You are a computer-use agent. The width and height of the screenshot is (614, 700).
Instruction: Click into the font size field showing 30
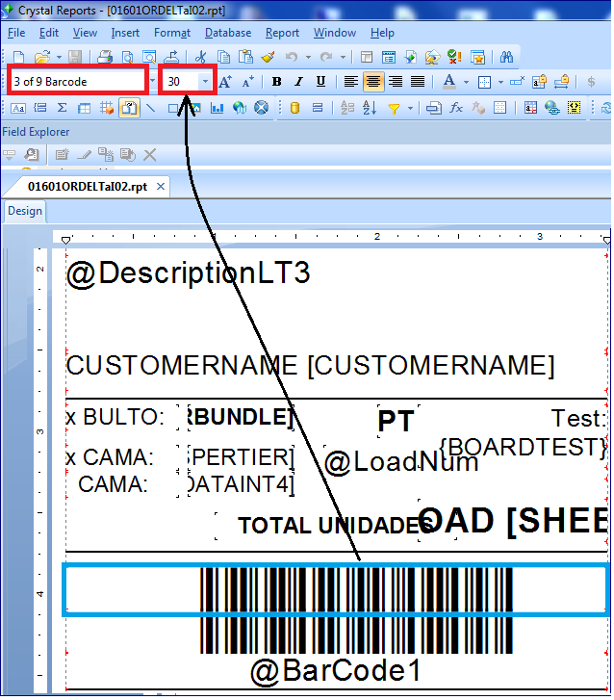[180, 81]
